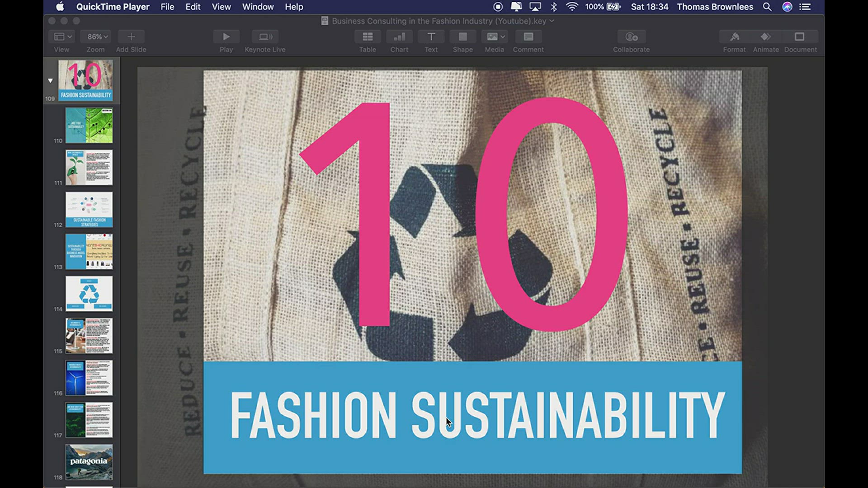Click the Collaborate icon
Screen dimensions: 868x488
(631, 37)
